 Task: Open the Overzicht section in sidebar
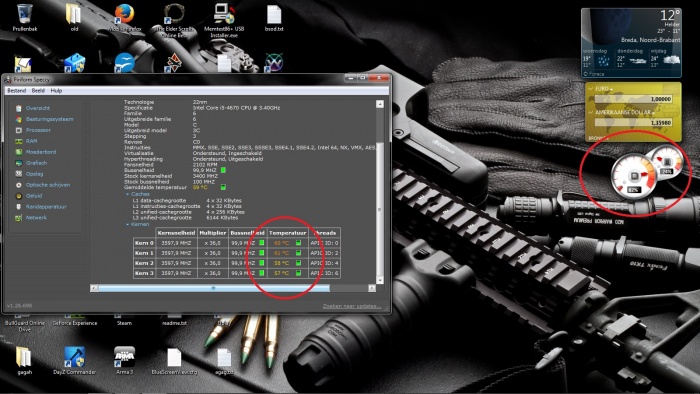pos(38,108)
